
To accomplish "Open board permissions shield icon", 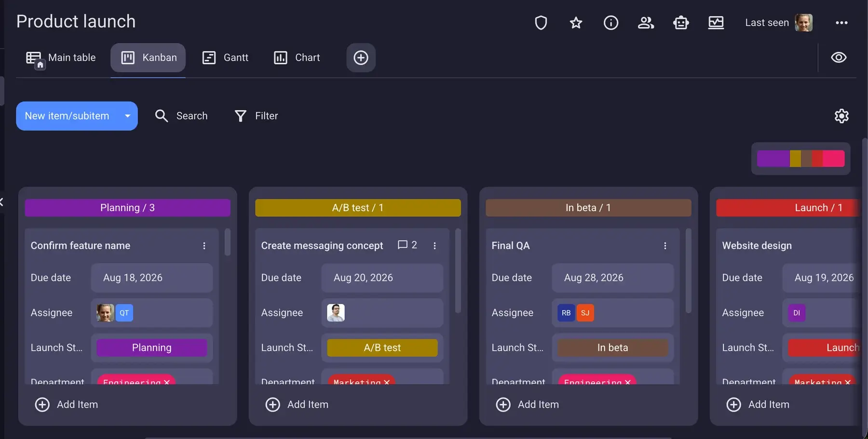I will pos(541,23).
